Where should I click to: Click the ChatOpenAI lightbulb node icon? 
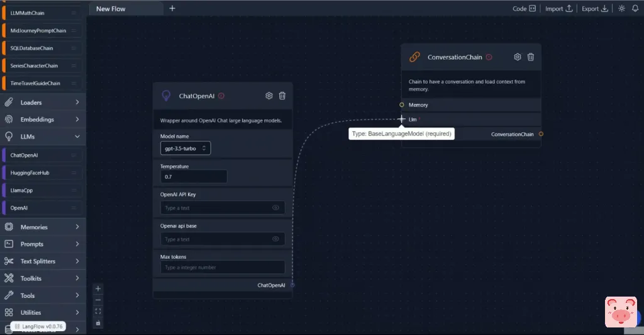click(166, 96)
